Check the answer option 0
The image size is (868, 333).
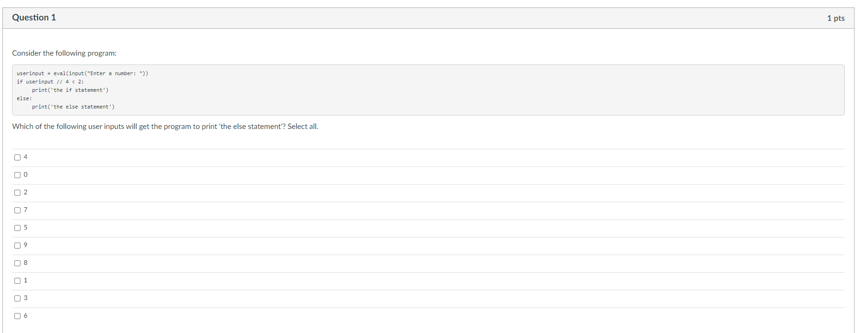click(x=17, y=175)
